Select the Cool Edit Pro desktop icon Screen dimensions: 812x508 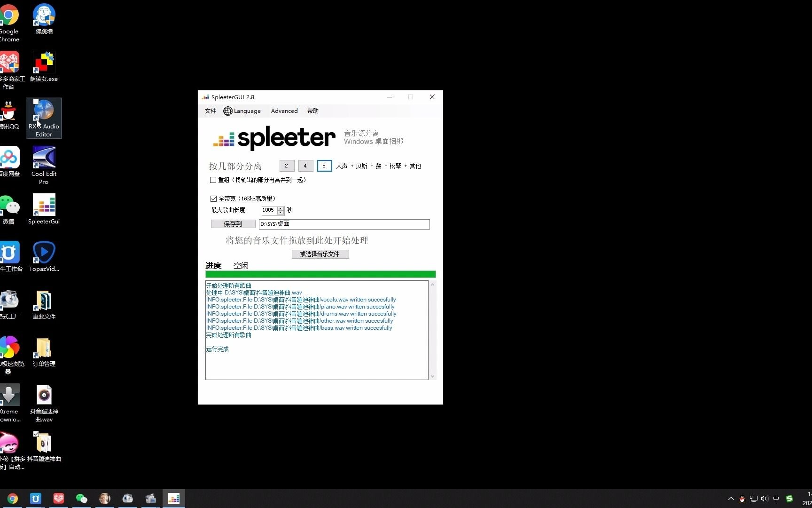point(44,166)
